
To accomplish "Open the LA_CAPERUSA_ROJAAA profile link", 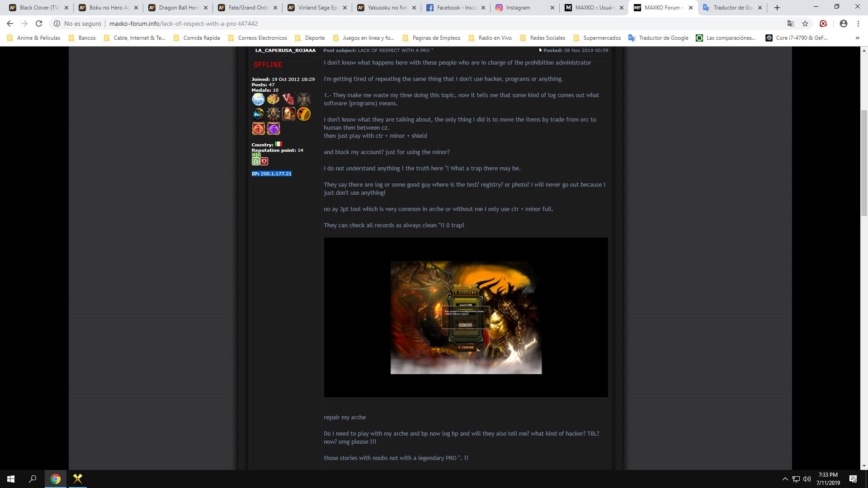I will tap(285, 50).
